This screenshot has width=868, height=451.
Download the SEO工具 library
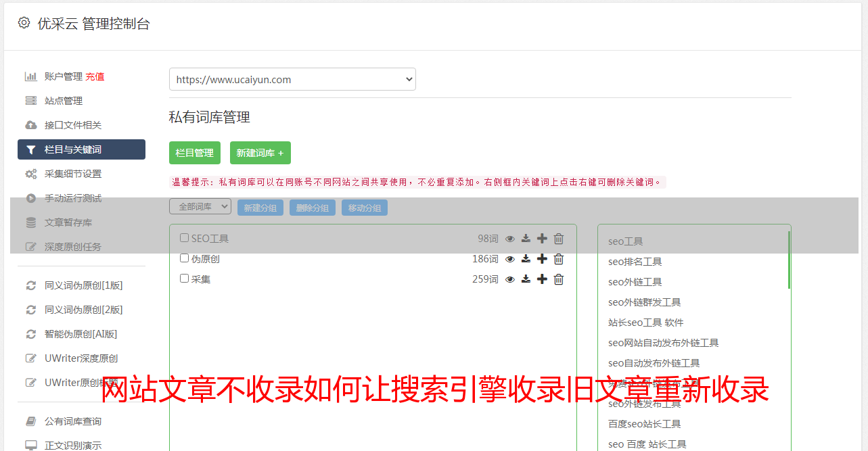click(x=526, y=239)
